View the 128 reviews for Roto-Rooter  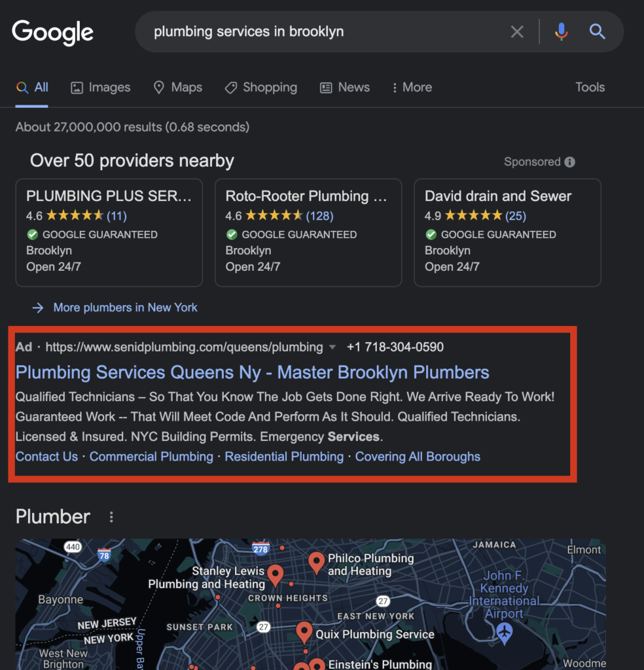[x=319, y=216]
